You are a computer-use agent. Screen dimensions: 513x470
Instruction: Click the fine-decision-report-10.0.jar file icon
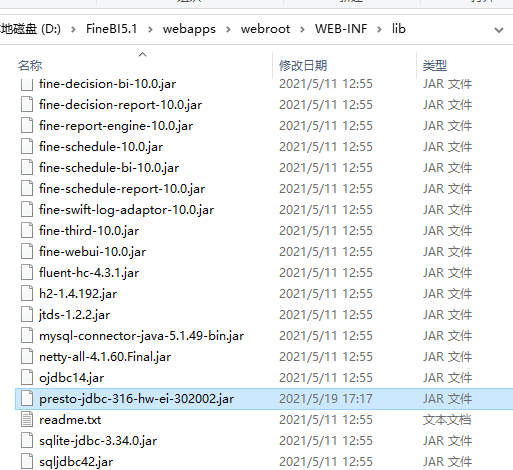(x=27, y=105)
